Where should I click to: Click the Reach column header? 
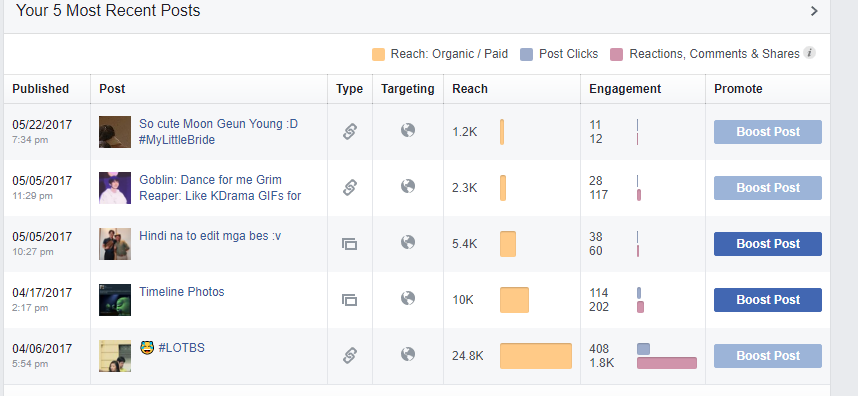469,89
